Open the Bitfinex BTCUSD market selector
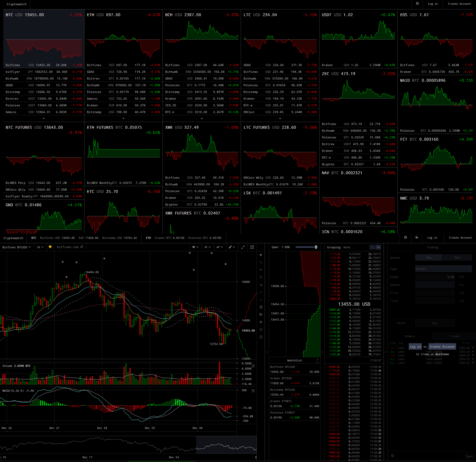Viewport: 476px width, 462px height. pyautogui.click(x=16, y=247)
